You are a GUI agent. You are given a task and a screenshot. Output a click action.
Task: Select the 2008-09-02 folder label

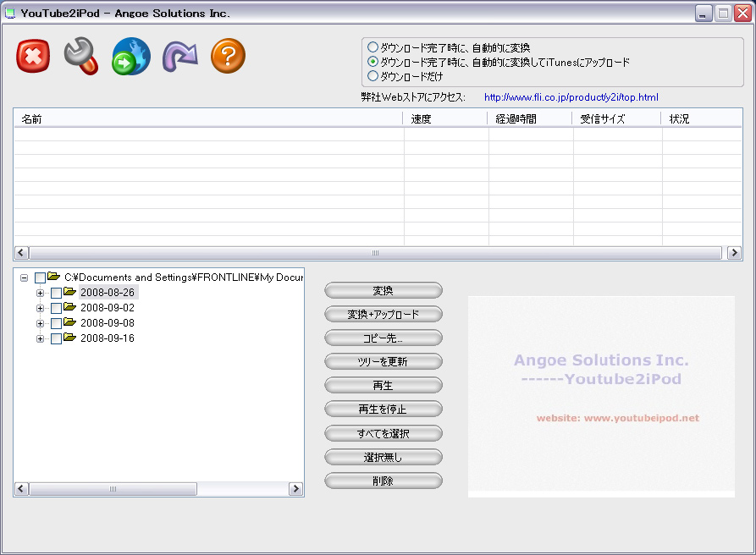[x=108, y=308]
